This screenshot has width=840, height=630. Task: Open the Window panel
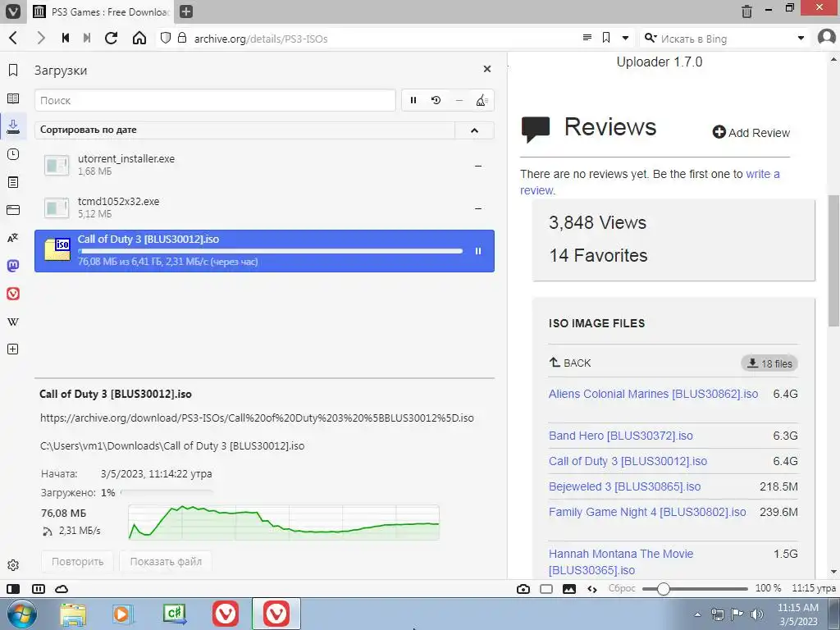tap(13, 210)
